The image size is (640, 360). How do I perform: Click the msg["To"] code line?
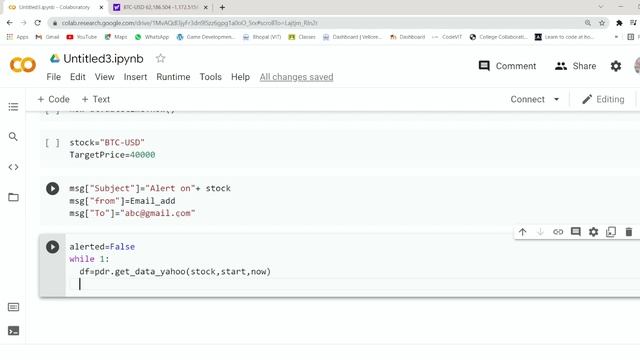tap(132, 213)
